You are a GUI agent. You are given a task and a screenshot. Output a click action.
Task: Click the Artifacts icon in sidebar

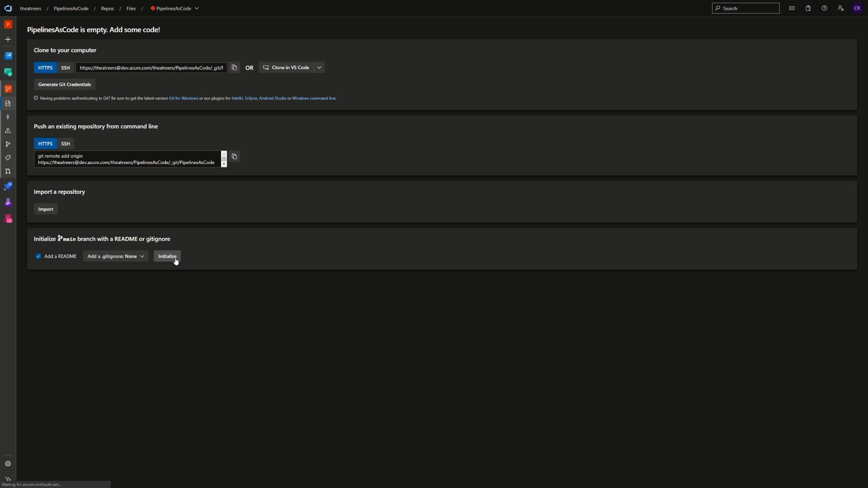pos(8,219)
